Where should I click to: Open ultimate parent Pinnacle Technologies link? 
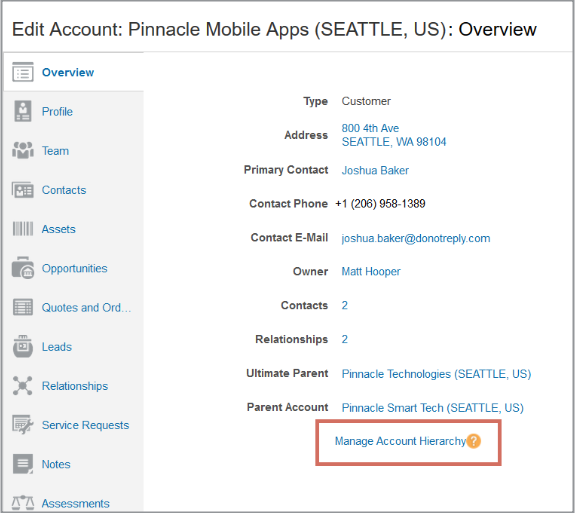click(436, 374)
